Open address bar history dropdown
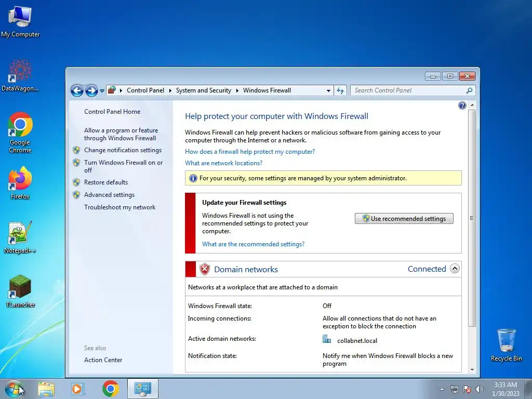The height and width of the screenshot is (399, 532). (x=328, y=90)
